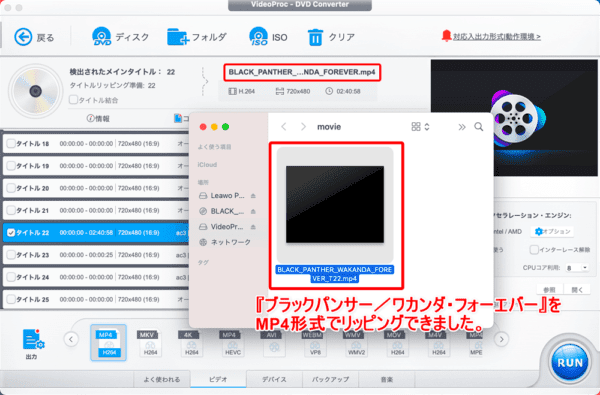600x395 pixels.
Task: Click the BLACK_PANTHER_WAKANDA_FOREVER_T22.mp4 filename label
Action: pyautogui.click(x=335, y=274)
